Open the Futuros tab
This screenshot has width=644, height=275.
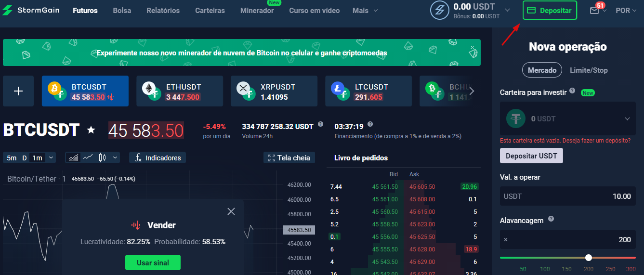[85, 10]
